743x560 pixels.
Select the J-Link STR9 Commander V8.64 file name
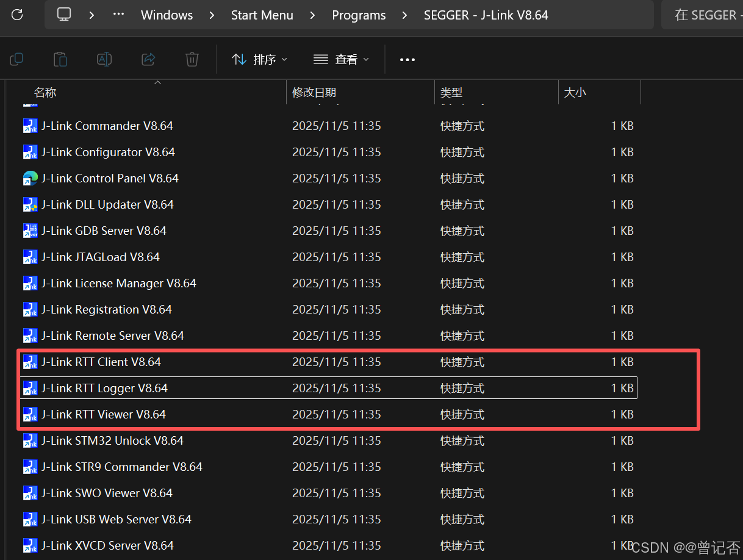pyautogui.click(x=122, y=467)
